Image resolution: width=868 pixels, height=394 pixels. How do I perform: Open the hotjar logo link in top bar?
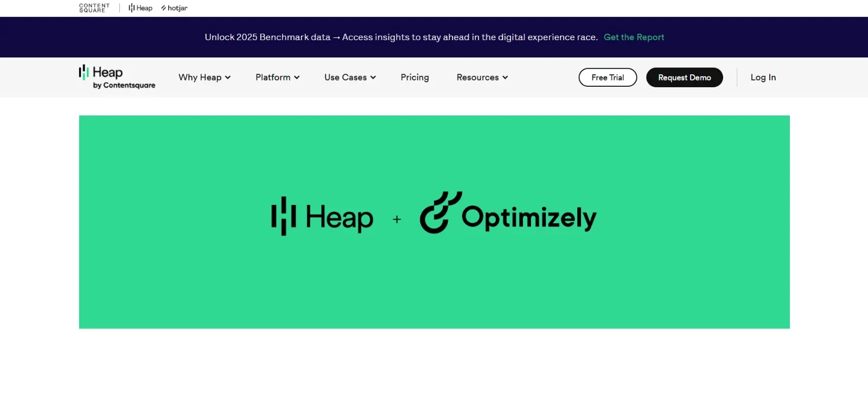pos(174,8)
